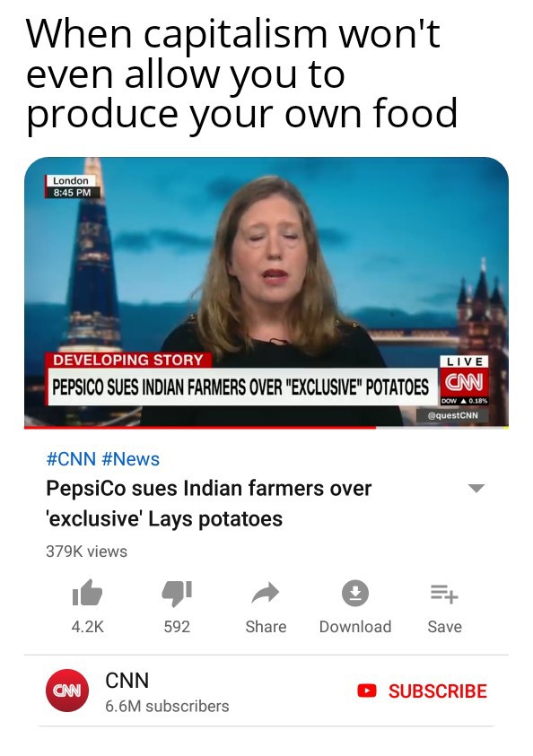Subscribe to the CNN channel
Screen dimensions: 533x756
(x=422, y=691)
